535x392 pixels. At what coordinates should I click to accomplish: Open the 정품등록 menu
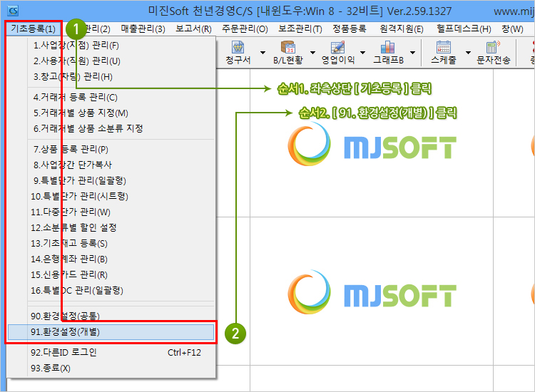tap(350, 29)
